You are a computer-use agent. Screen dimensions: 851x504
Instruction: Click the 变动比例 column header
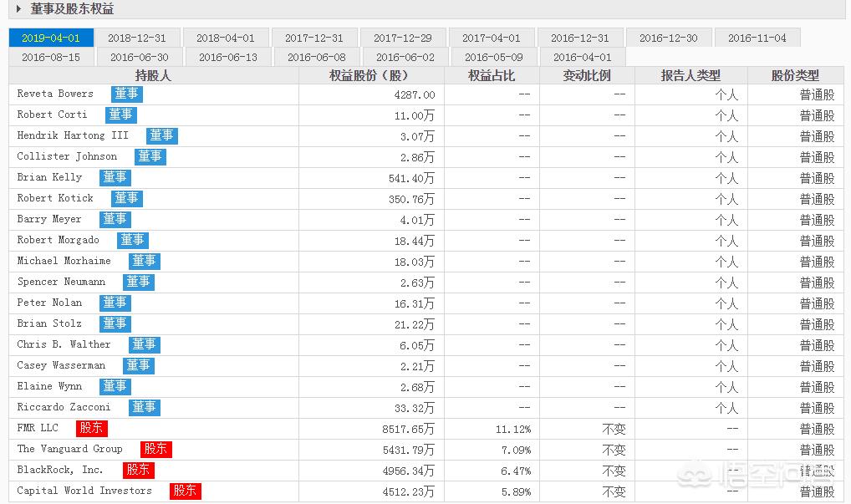587,75
